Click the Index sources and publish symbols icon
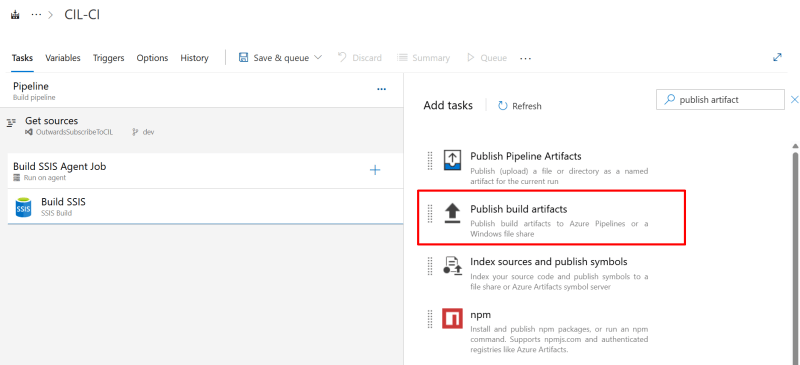The width and height of the screenshot is (800, 365). pyautogui.click(x=452, y=266)
